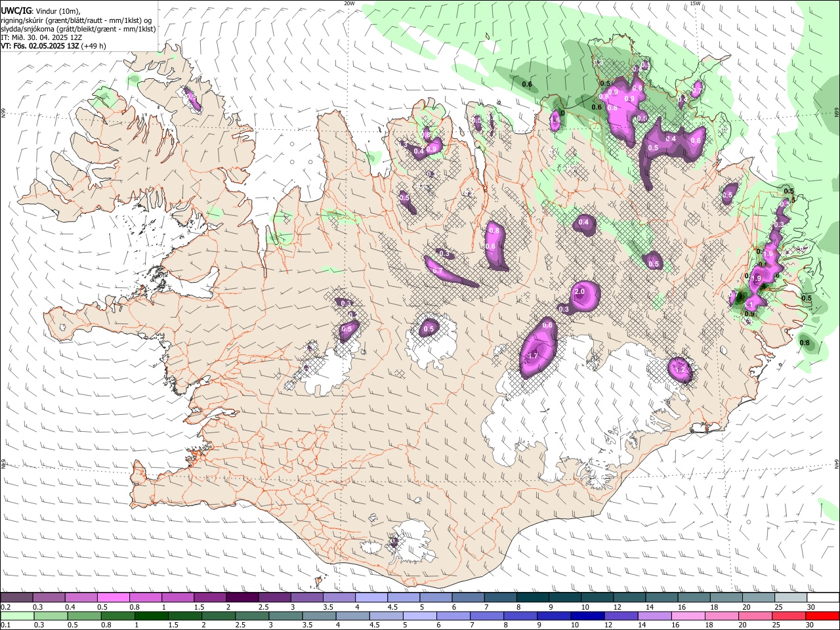Click the 'VT: Fös. 02.05.2025 13Z (+49 h)' text
The image size is (840, 630).
click(x=53, y=46)
